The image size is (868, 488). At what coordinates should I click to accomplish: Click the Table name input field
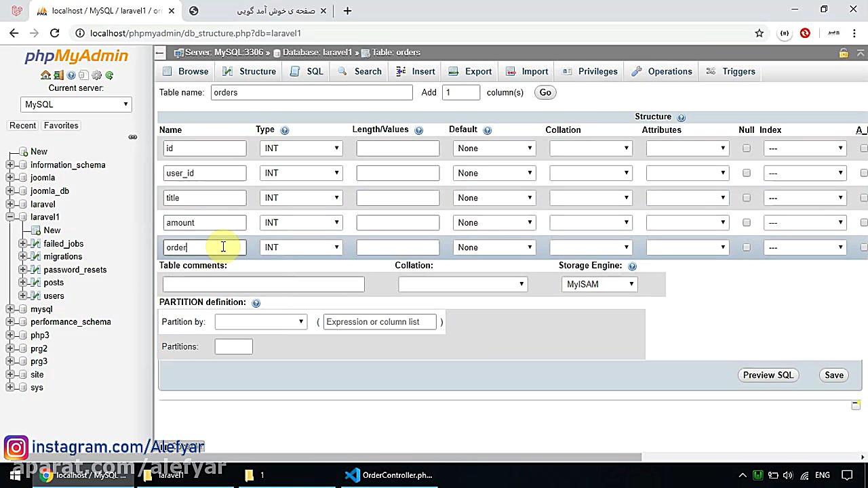click(312, 93)
